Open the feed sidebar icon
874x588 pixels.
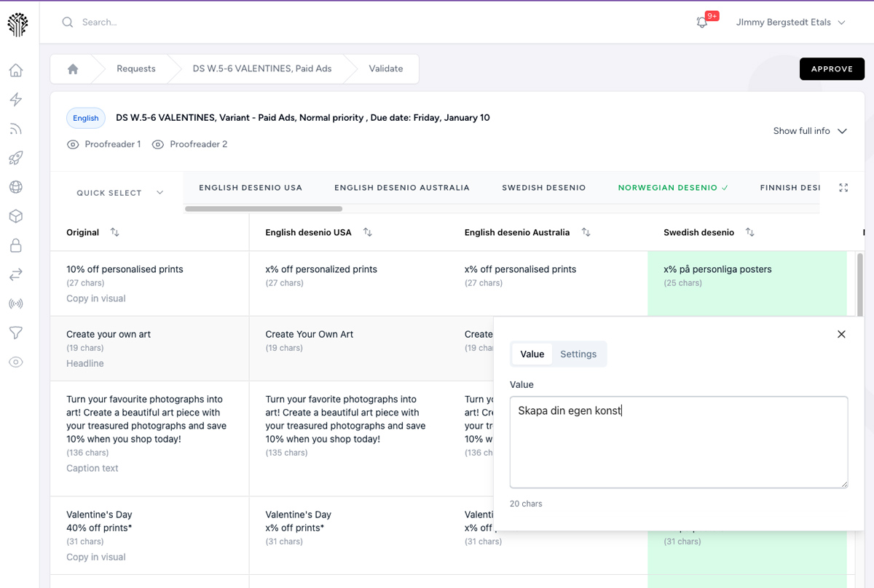pos(16,129)
